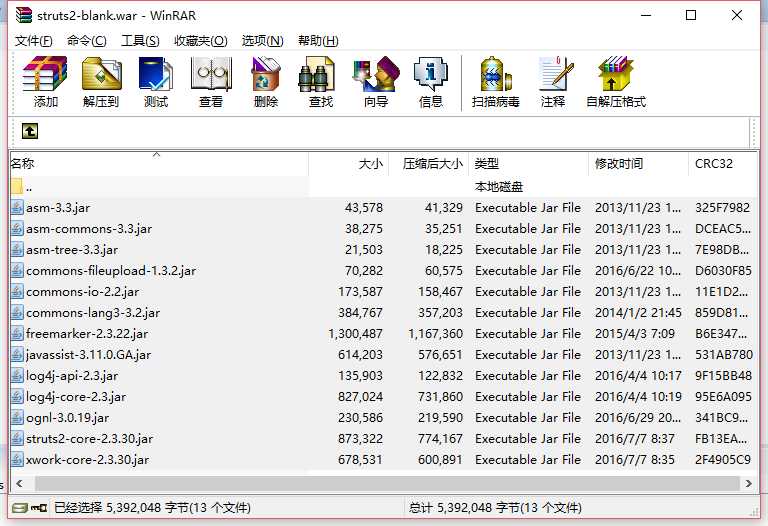768x526 pixels.
Task: Click the 本地磁盘 type cell
Action: (x=499, y=187)
